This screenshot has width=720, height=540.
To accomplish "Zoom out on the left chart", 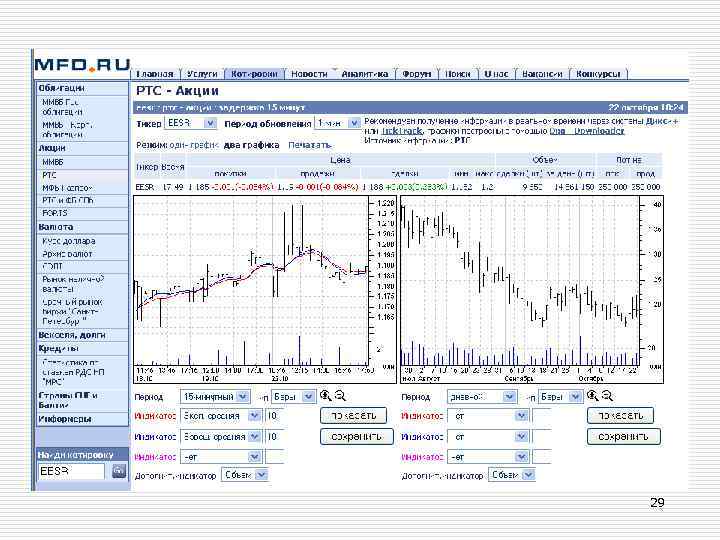I will point(340,395).
